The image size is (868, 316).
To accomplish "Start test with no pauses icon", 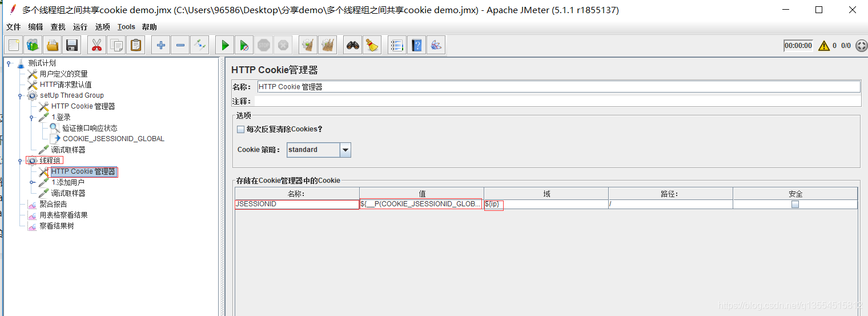I will (244, 45).
